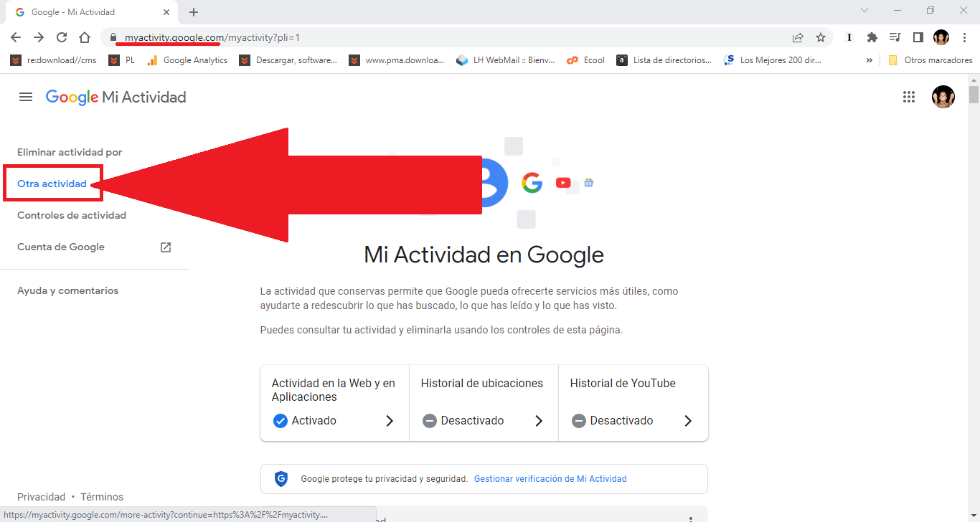Switch to the Google - Mi Actividad tab
This screenshot has height=522, width=980.
click(90, 12)
